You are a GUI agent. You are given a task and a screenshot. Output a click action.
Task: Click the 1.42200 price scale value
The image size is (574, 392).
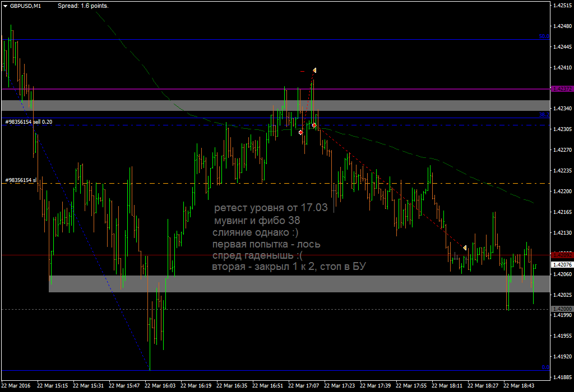562,191
